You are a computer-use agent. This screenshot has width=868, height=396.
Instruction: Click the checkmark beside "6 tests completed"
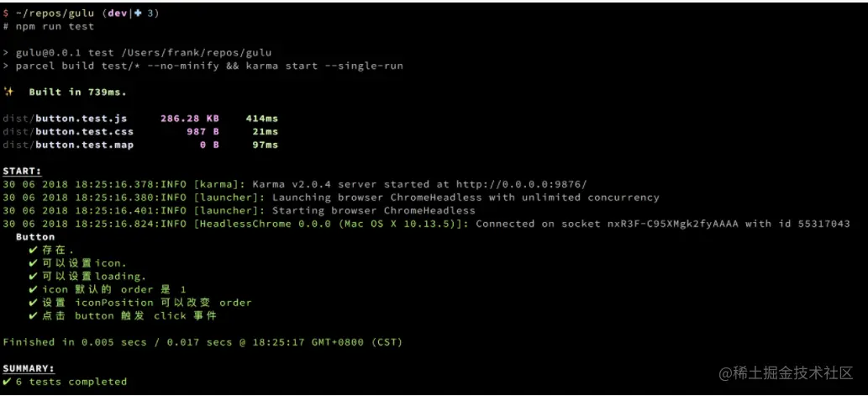point(7,382)
